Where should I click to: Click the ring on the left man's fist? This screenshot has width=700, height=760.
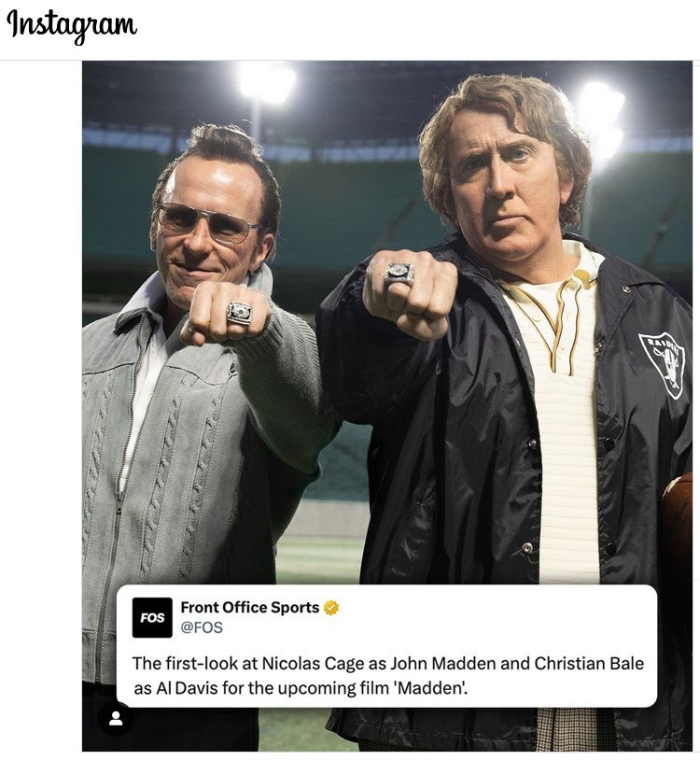coord(239,313)
